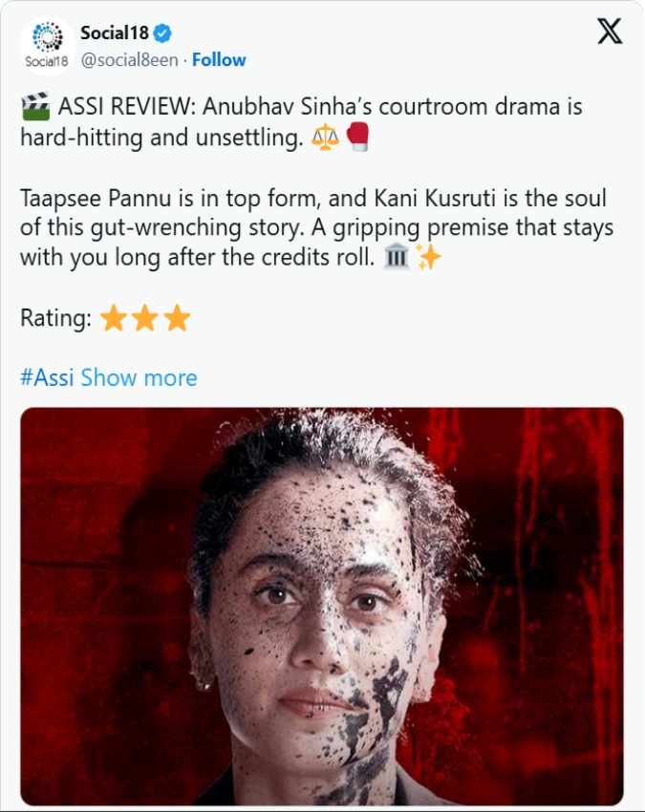Image resolution: width=645 pixels, height=812 pixels.
Task: Click the third rating star
Action: point(177,318)
